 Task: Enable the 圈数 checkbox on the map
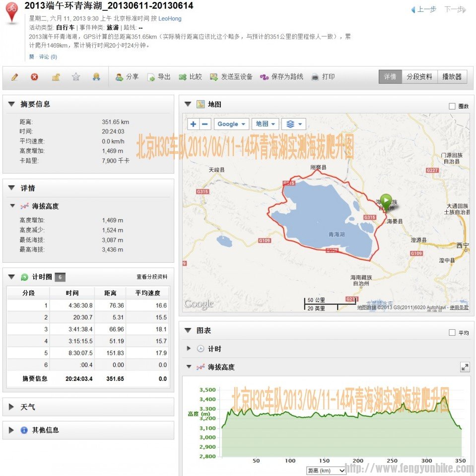point(452,106)
